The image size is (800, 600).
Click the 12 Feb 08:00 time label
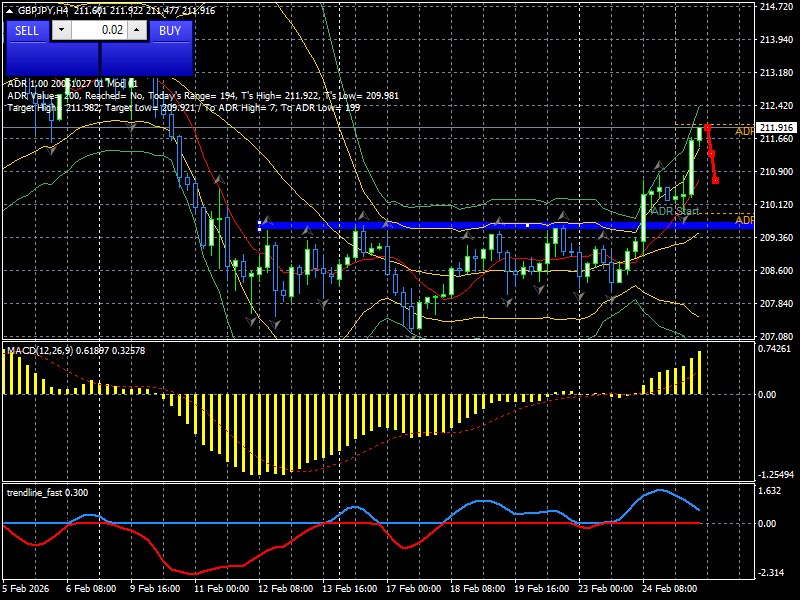tap(285, 588)
